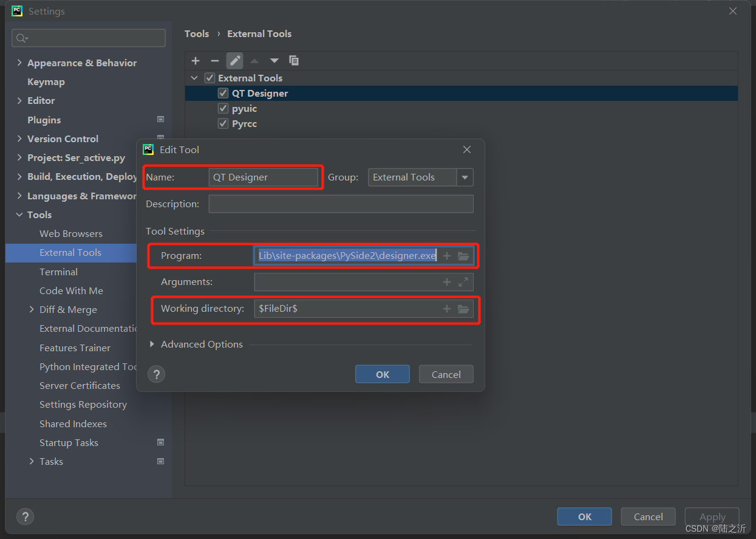The image size is (756, 539).
Task: Move tool down with the down arrow
Action: point(274,60)
